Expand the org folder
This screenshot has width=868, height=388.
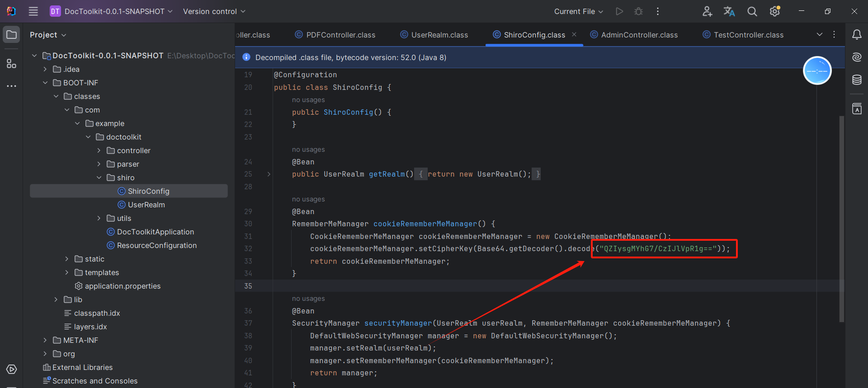coord(45,354)
